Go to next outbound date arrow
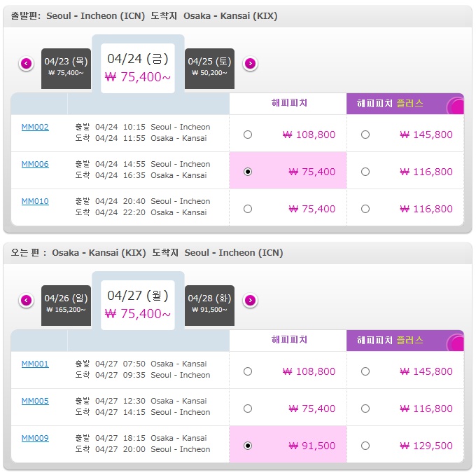The height and width of the screenshot is (473, 476). (x=250, y=64)
